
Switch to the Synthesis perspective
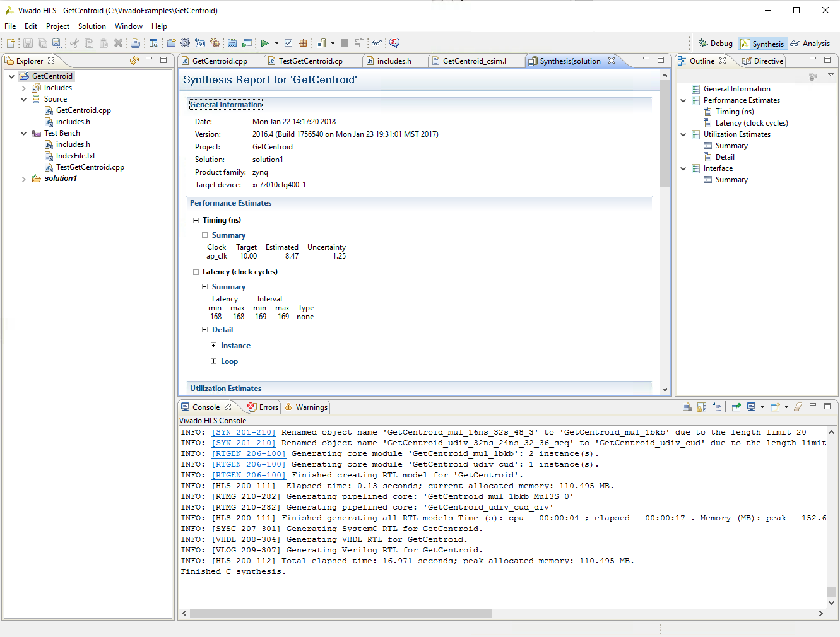pos(762,44)
